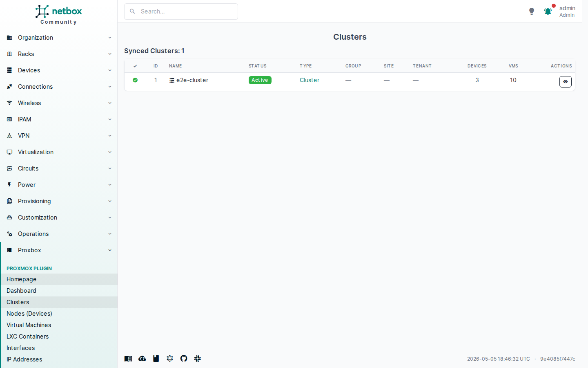Follow the Cluster type link
Viewport: 588px width, 368px height.
(310, 80)
